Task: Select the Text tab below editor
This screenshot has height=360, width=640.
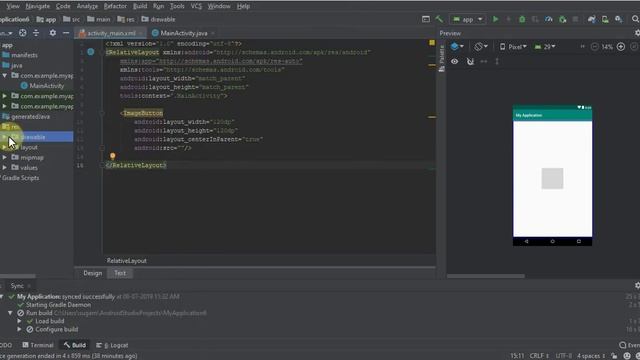Action: coord(120,273)
